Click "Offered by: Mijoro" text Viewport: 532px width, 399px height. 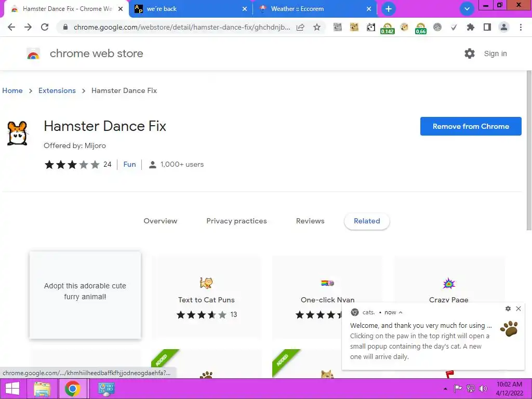tap(75, 145)
